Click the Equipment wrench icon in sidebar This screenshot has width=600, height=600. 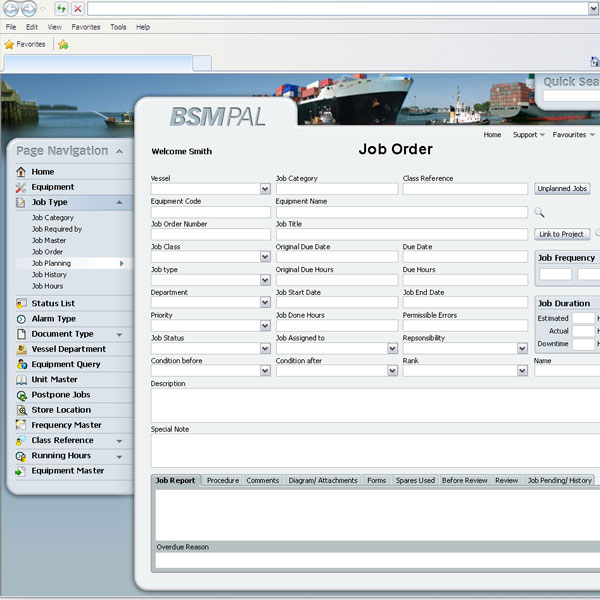pyautogui.click(x=21, y=187)
